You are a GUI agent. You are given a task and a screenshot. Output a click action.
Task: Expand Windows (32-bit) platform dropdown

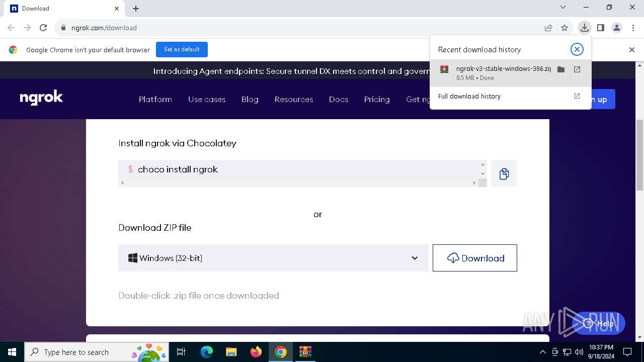pyautogui.click(x=273, y=258)
